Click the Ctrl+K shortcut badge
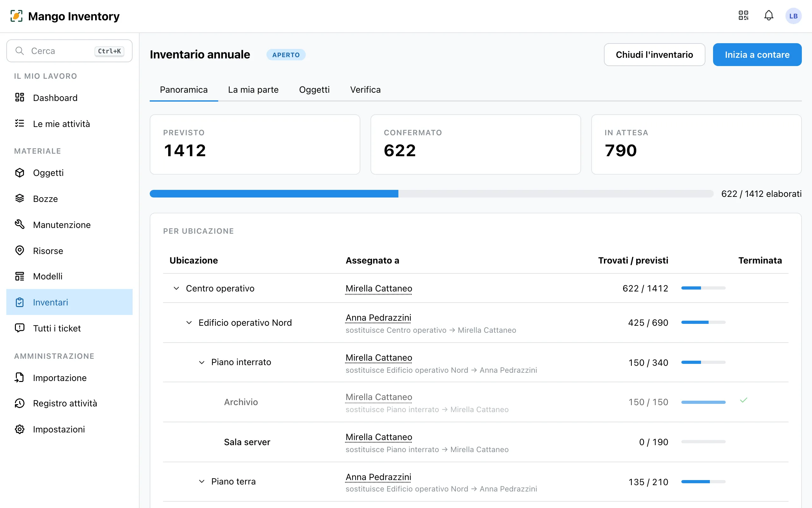 [x=109, y=51]
